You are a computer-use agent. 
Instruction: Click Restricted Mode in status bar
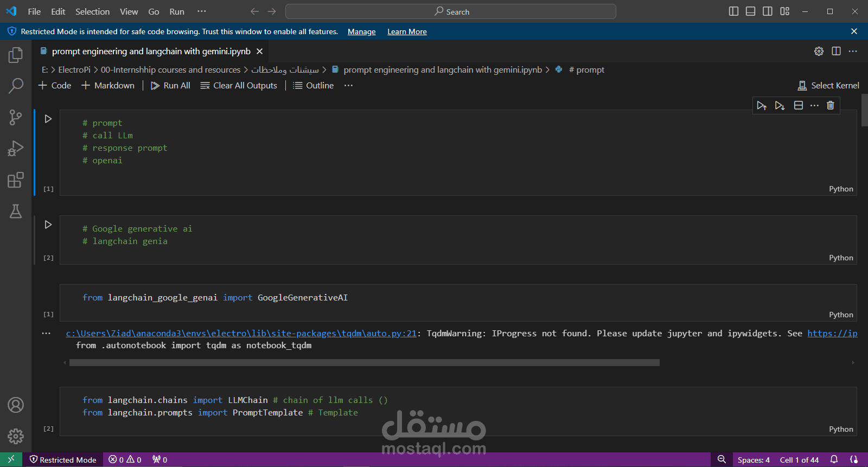click(63, 459)
